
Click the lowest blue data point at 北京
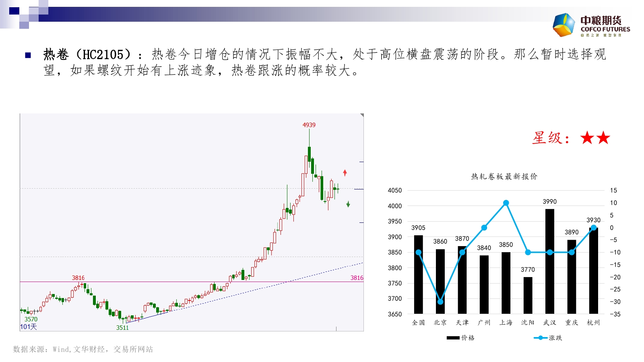point(440,302)
